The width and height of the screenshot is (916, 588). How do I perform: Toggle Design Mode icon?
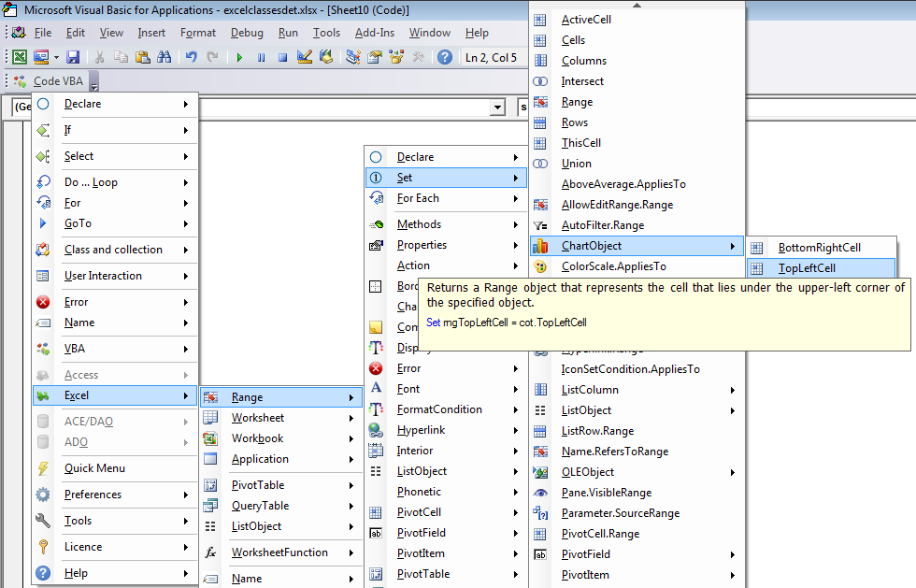tap(305, 57)
